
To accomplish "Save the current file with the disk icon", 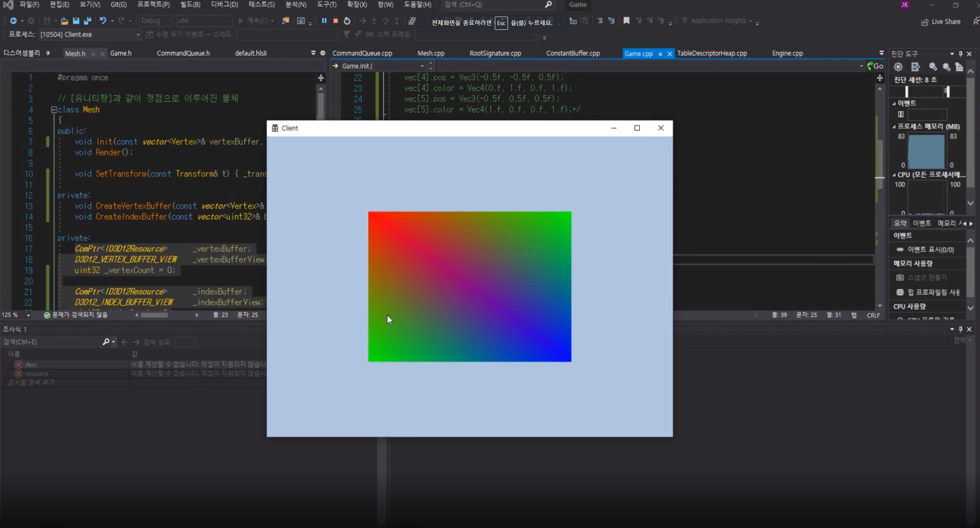I will (x=76, y=21).
